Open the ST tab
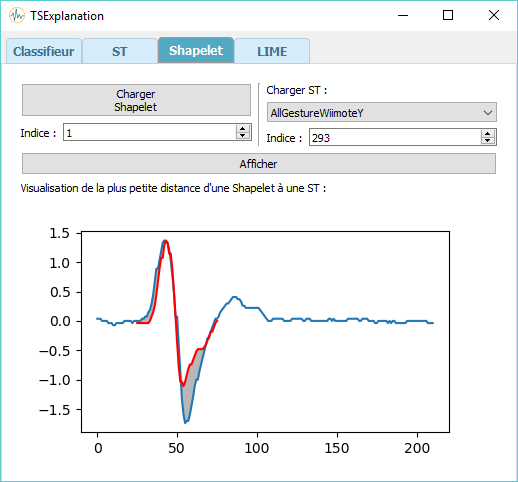 [x=120, y=51]
